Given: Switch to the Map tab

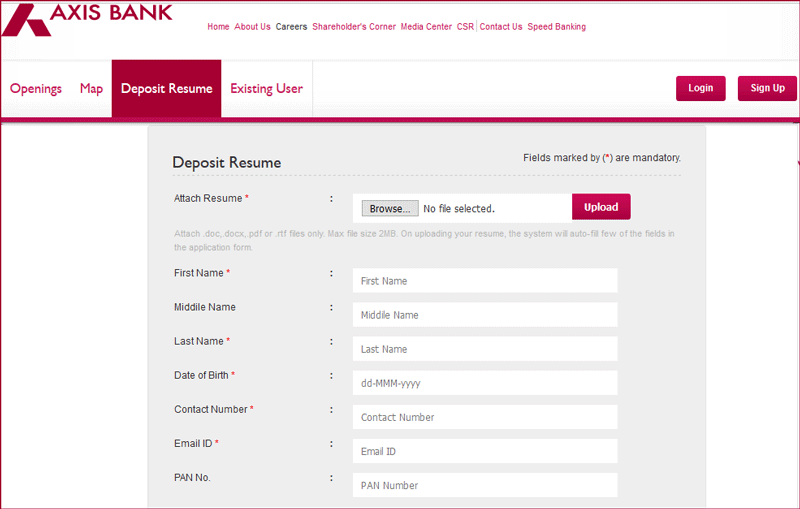Looking at the screenshot, I should [91, 89].
